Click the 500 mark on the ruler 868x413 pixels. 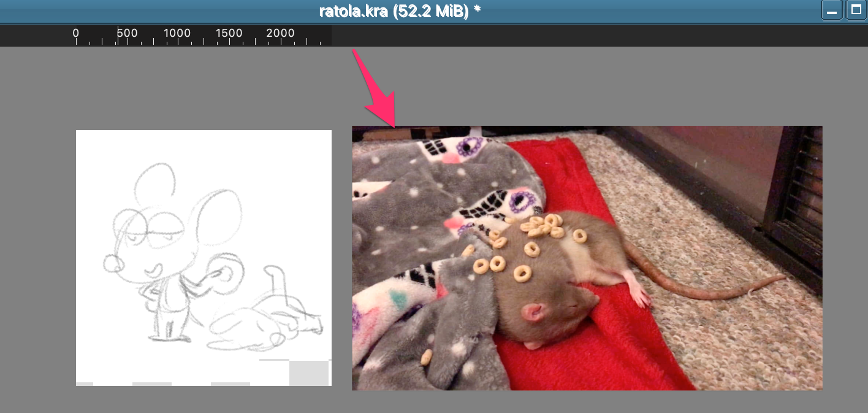127,34
